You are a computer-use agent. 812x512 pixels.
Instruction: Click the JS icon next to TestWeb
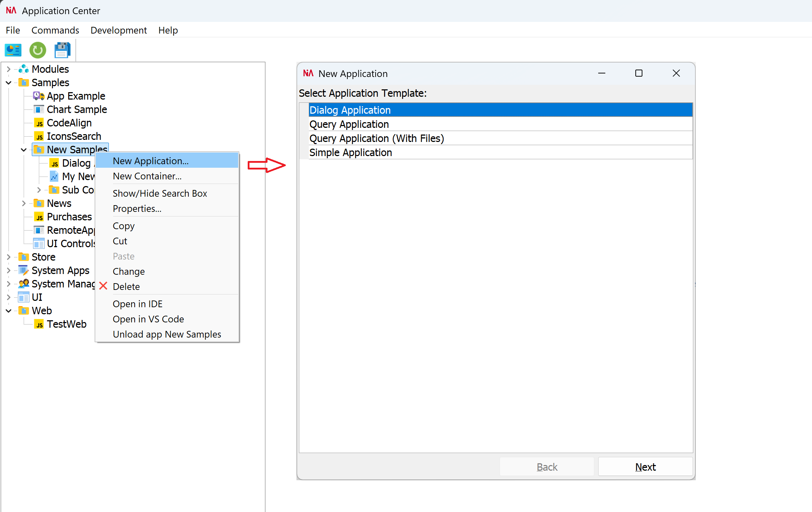pyautogui.click(x=39, y=324)
